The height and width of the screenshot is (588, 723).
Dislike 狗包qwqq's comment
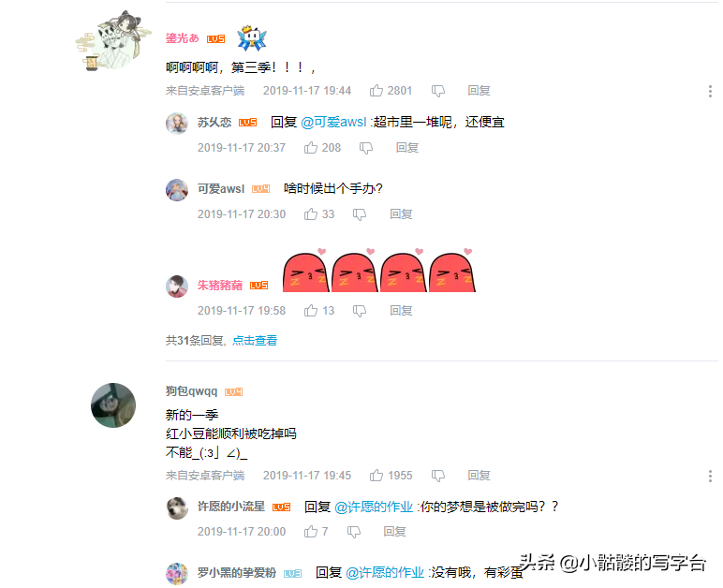point(438,476)
